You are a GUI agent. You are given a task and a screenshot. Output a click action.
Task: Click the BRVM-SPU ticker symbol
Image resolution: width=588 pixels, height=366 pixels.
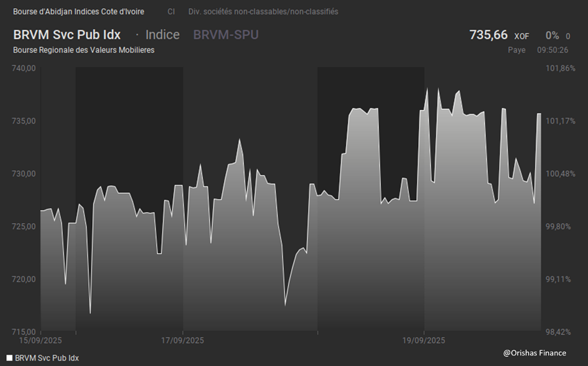pyautogui.click(x=226, y=35)
